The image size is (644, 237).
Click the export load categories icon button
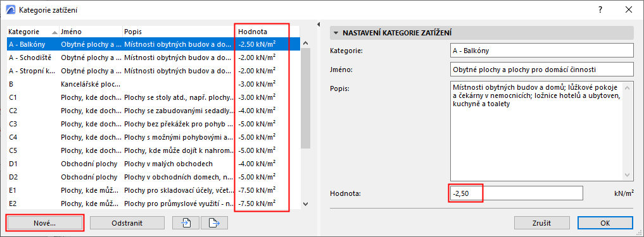pos(215,223)
